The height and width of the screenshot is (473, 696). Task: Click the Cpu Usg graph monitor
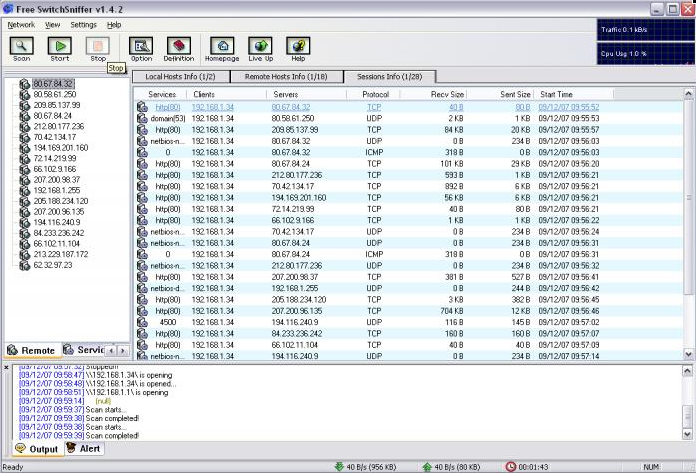645,53
